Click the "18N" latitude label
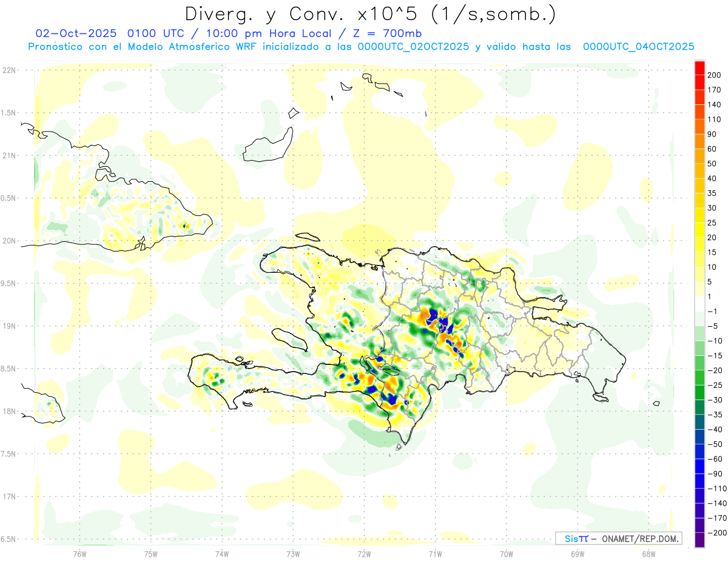 tap(8, 411)
